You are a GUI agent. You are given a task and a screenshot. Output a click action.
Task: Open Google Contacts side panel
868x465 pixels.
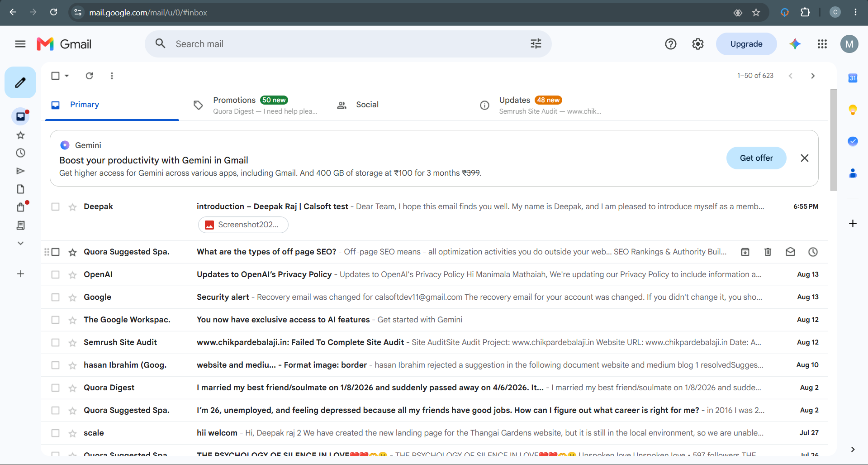point(853,173)
